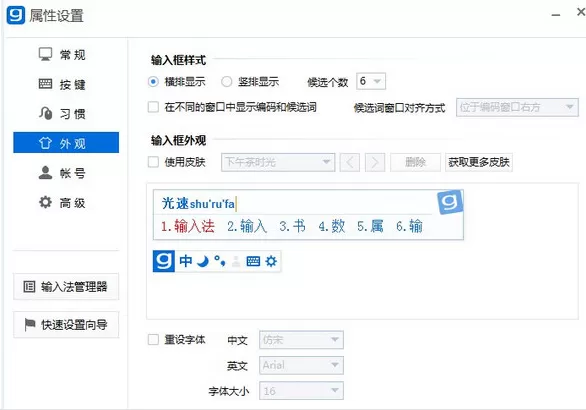Click the 光速shu'ru'fa composition text
This screenshot has width=586, height=410.
[198, 204]
